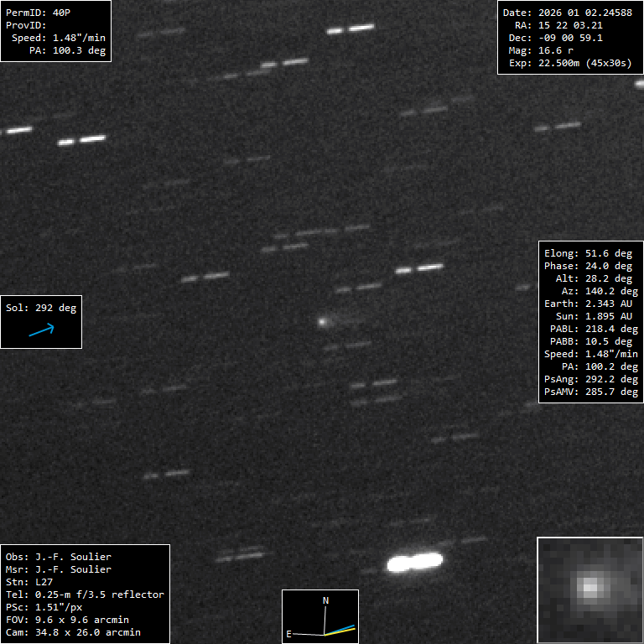Select the E label on compass

288,634
